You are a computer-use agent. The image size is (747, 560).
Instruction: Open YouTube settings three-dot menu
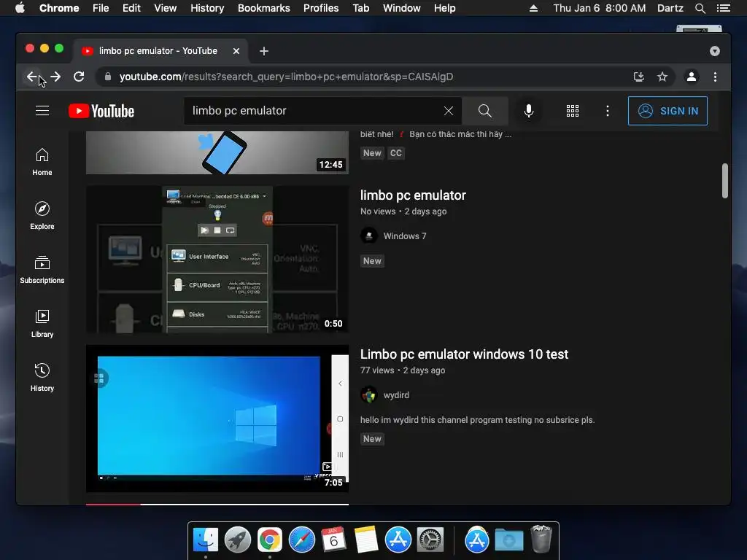(608, 111)
